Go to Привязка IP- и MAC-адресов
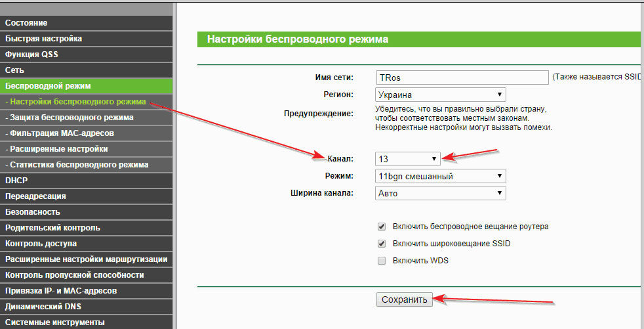This screenshot has height=329, width=644. [x=87, y=291]
